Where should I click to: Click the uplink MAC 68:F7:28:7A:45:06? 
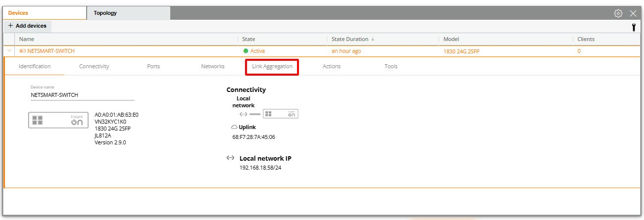(x=253, y=137)
